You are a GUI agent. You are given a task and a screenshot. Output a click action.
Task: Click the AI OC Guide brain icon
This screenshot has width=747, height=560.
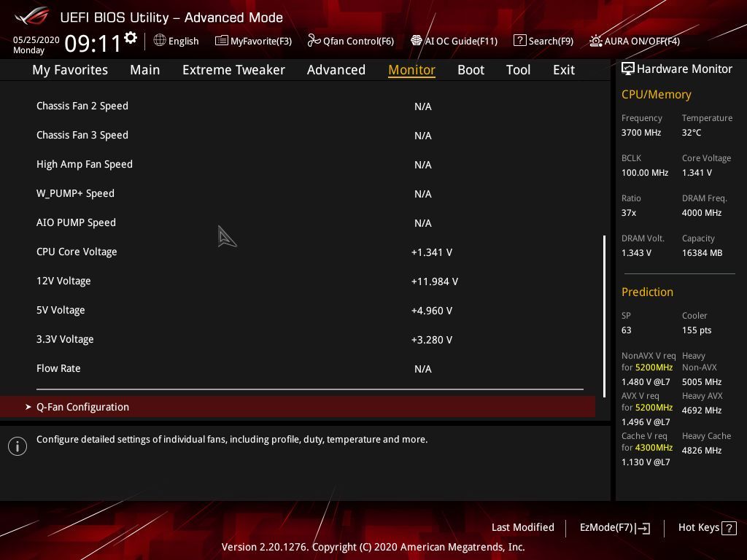(417, 41)
